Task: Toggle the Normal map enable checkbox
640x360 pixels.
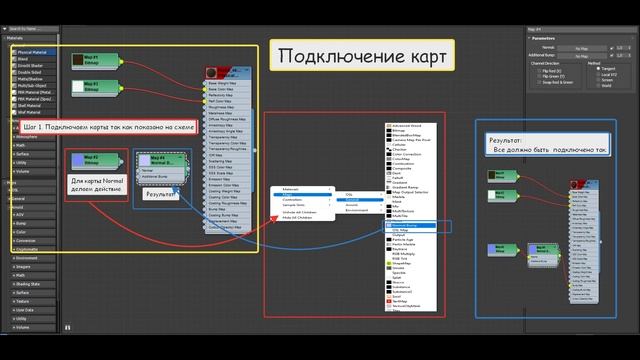Action: click(611, 48)
